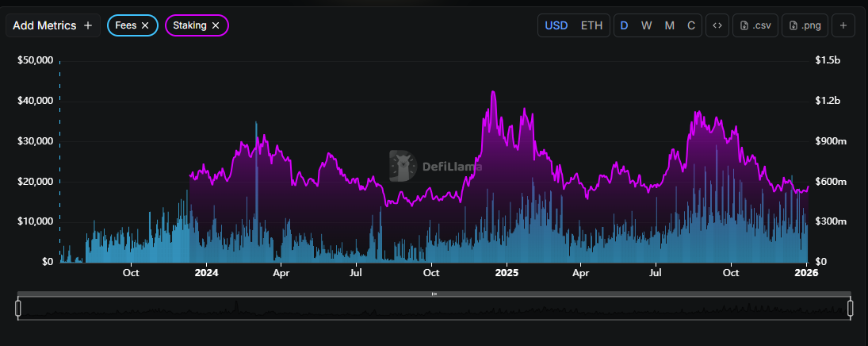868x346 pixels.
Task: Click the $300m right axis label
Action: click(x=831, y=221)
